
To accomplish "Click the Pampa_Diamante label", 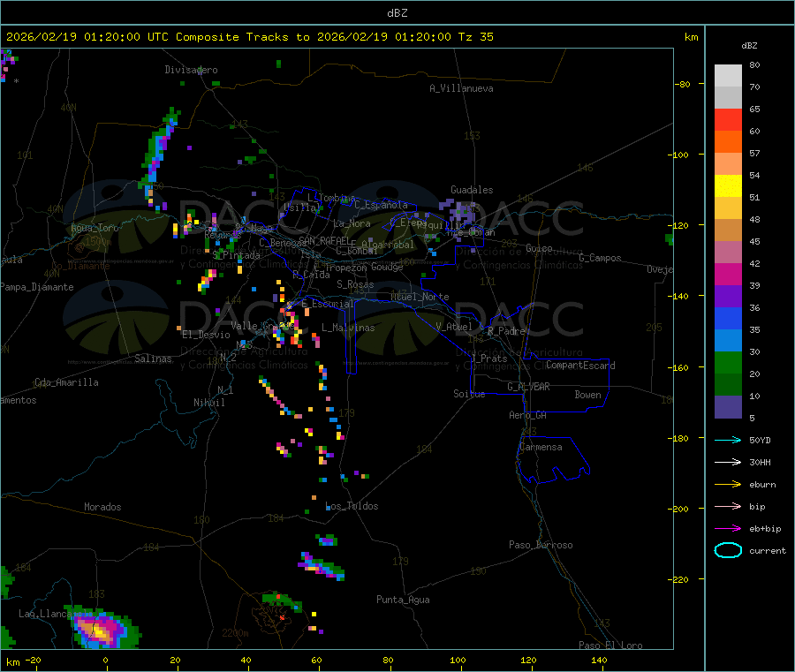I will [37, 287].
